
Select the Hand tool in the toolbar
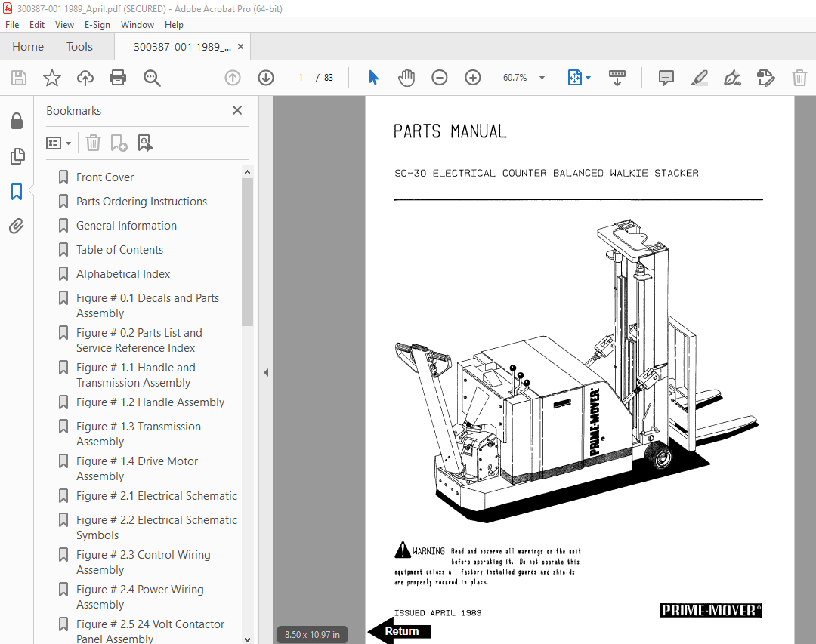[406, 77]
